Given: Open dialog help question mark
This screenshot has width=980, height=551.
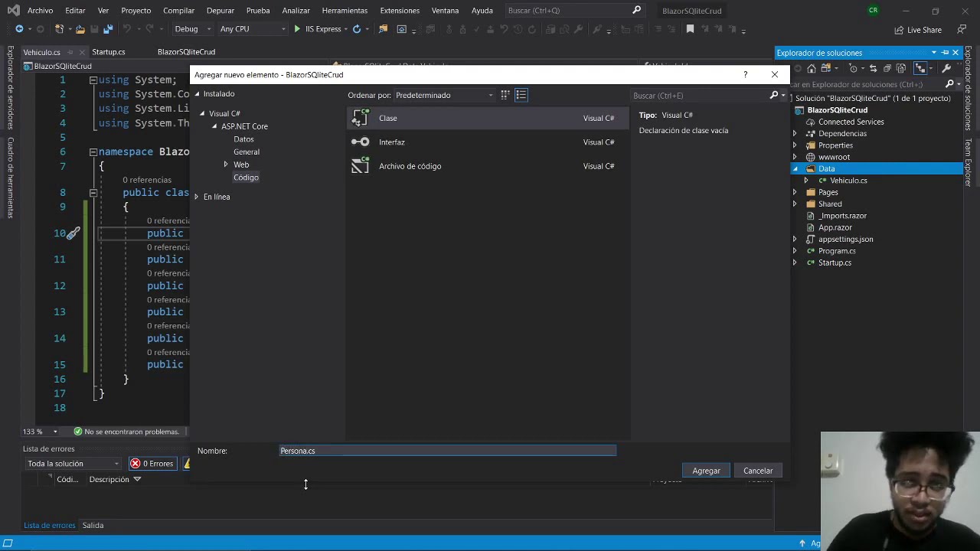Looking at the screenshot, I should 745,74.
